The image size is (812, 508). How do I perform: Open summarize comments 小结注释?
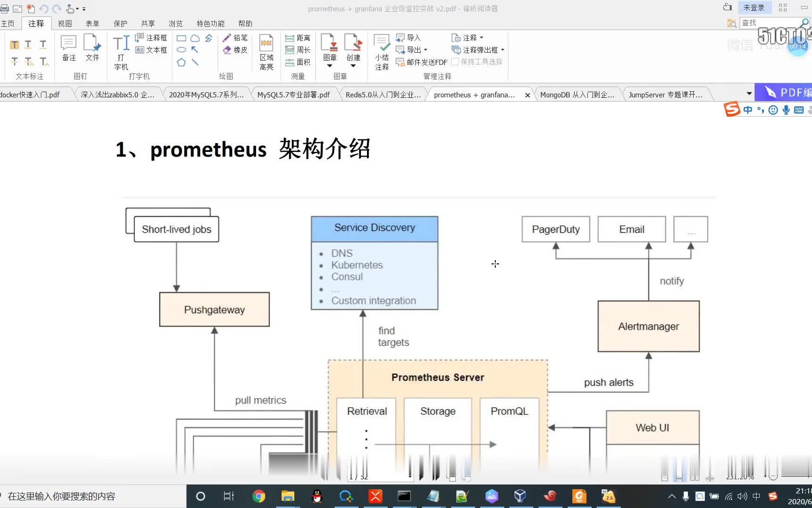pyautogui.click(x=382, y=52)
